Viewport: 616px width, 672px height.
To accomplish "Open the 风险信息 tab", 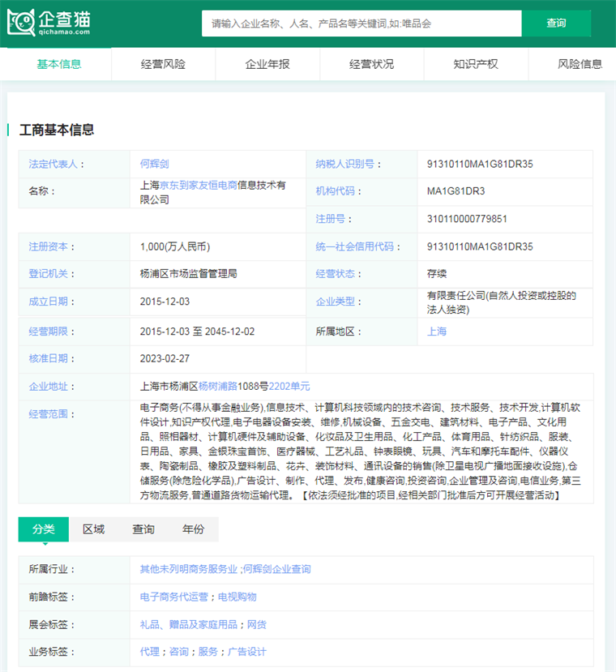I will tap(580, 64).
